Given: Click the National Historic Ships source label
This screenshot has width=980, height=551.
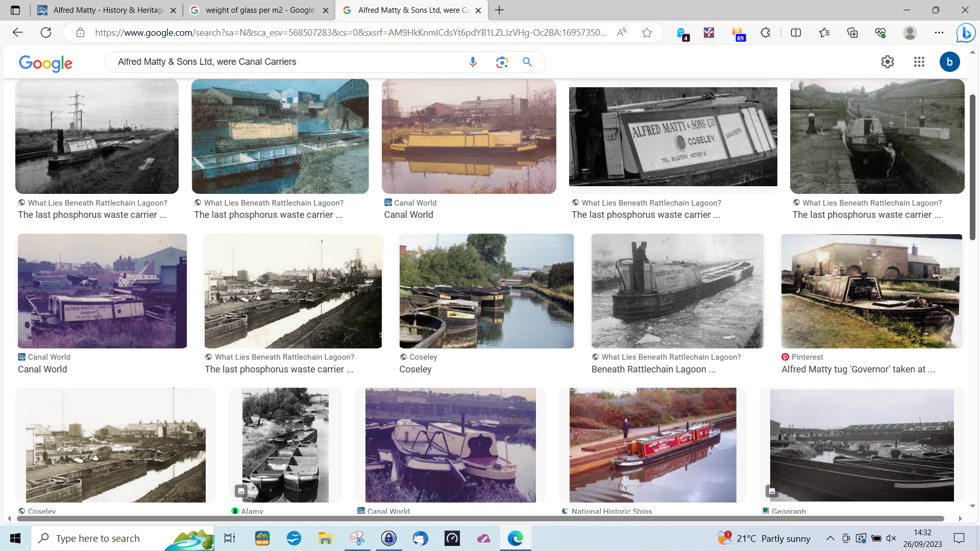Looking at the screenshot, I should click(611, 511).
